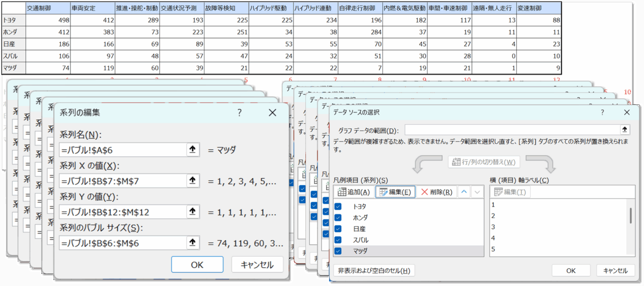Click the スバル row label in the table
This screenshot has width=644, height=286.
click(x=13, y=56)
